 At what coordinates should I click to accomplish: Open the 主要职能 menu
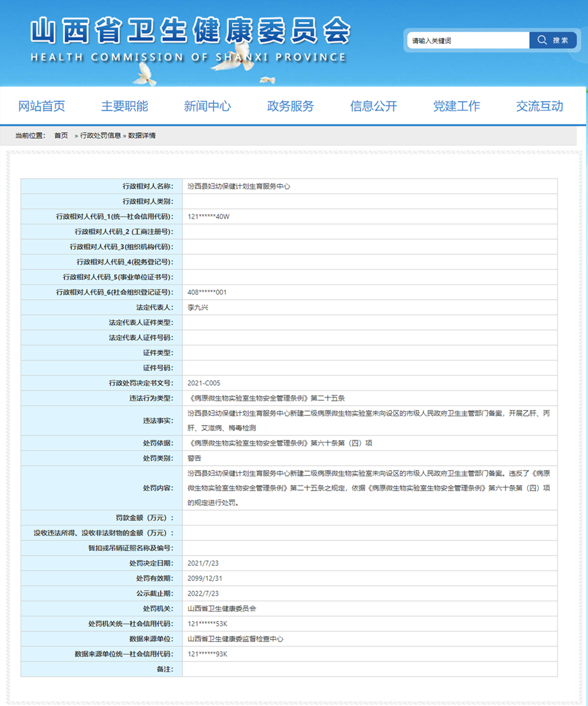point(124,106)
